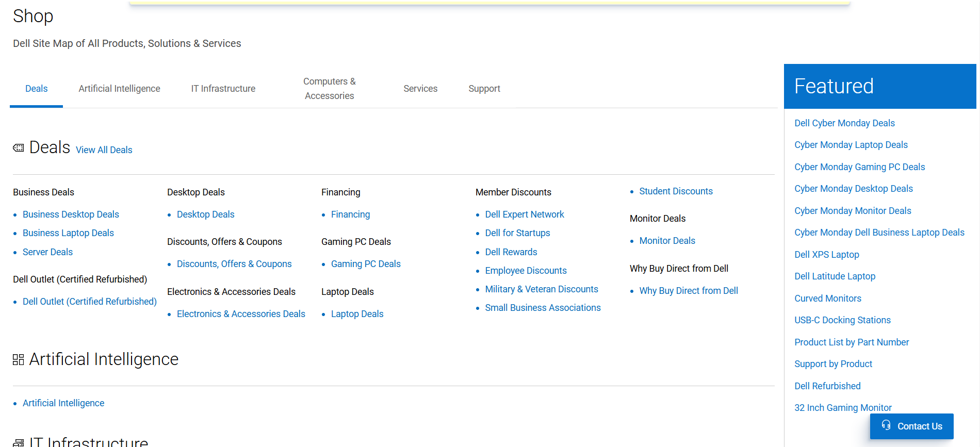Open View All Deals link
980x447 pixels.
[104, 150]
